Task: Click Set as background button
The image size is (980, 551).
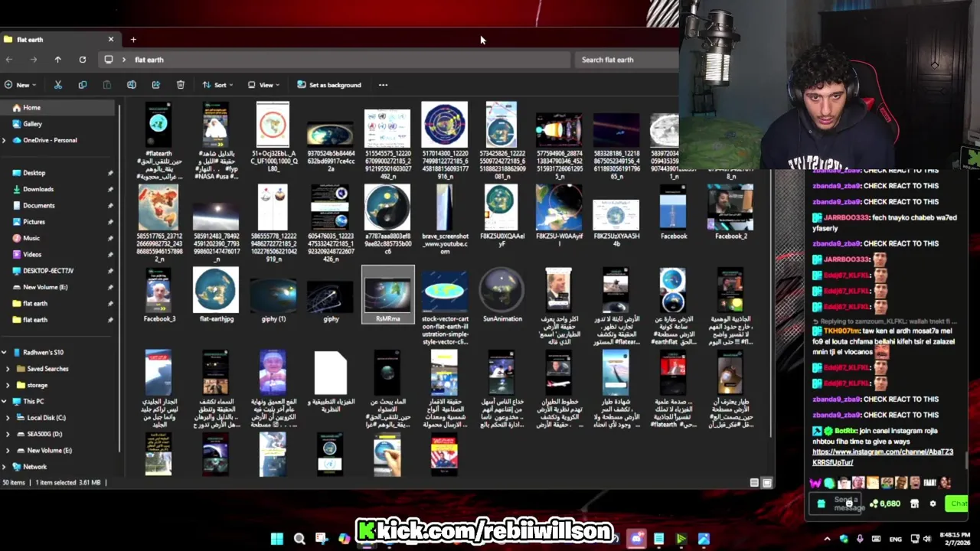Action: coord(329,85)
